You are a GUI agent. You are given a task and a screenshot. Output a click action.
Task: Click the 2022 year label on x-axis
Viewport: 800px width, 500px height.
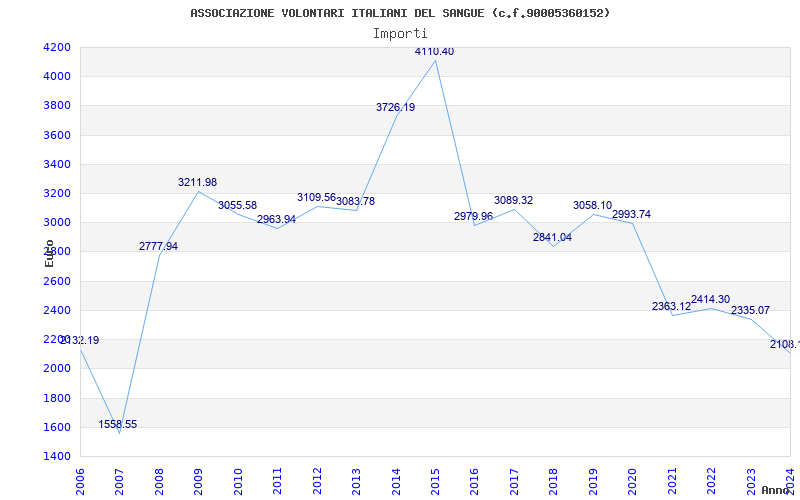[712, 482]
